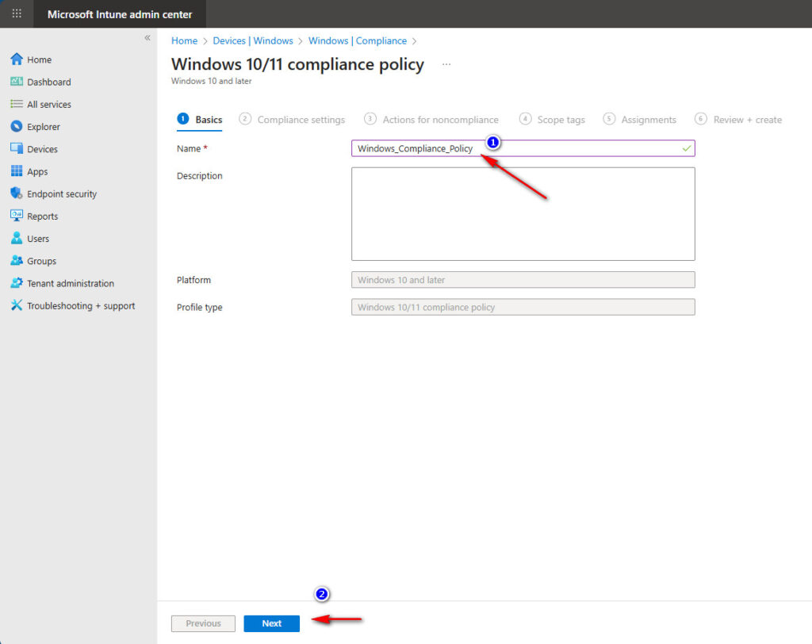This screenshot has width=812, height=644.
Task: Select the Endpoint security shield icon
Action: click(x=17, y=194)
